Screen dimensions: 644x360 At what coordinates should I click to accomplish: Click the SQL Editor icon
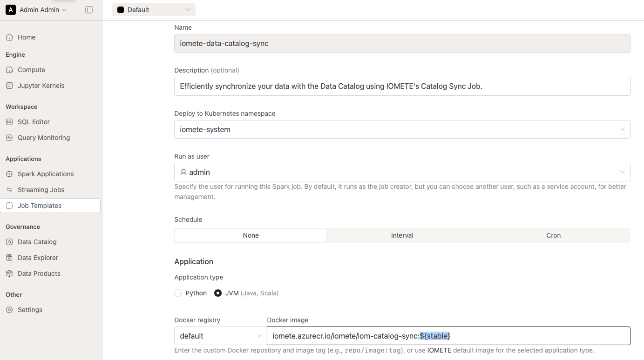click(9, 122)
